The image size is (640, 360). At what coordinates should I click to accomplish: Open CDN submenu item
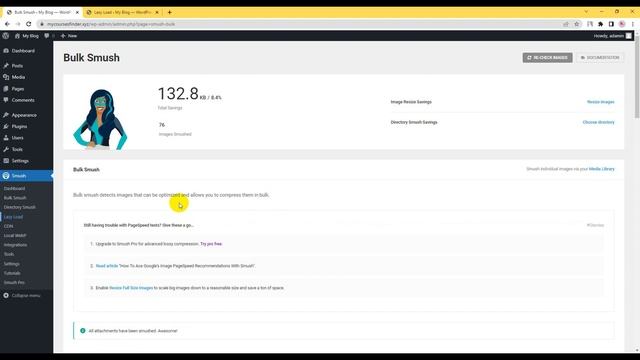(x=8, y=226)
